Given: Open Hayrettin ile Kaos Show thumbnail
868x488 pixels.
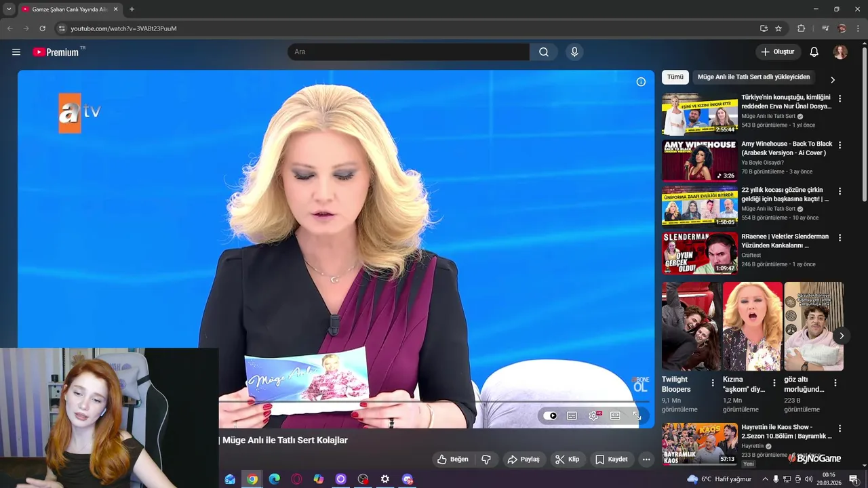Looking at the screenshot, I should (x=699, y=444).
